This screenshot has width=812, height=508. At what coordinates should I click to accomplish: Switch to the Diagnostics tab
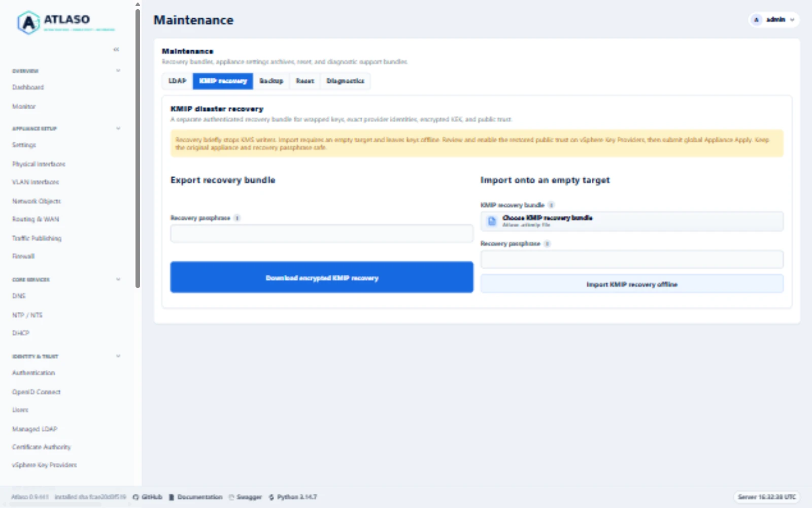coord(345,81)
